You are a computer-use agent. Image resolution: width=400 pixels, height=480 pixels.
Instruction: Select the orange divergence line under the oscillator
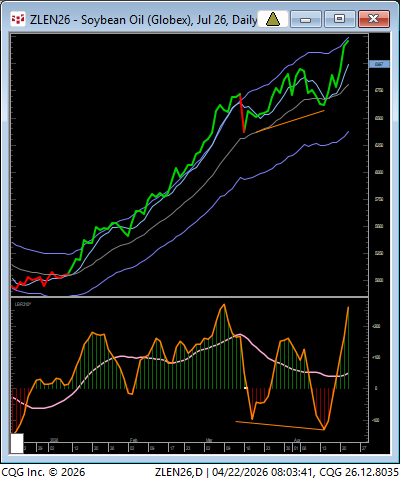pos(280,426)
